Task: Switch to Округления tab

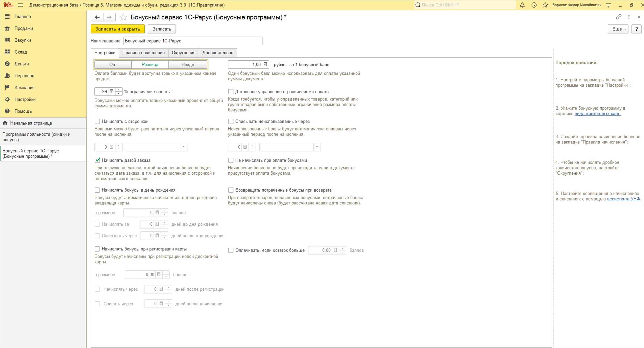Action: pos(184,53)
